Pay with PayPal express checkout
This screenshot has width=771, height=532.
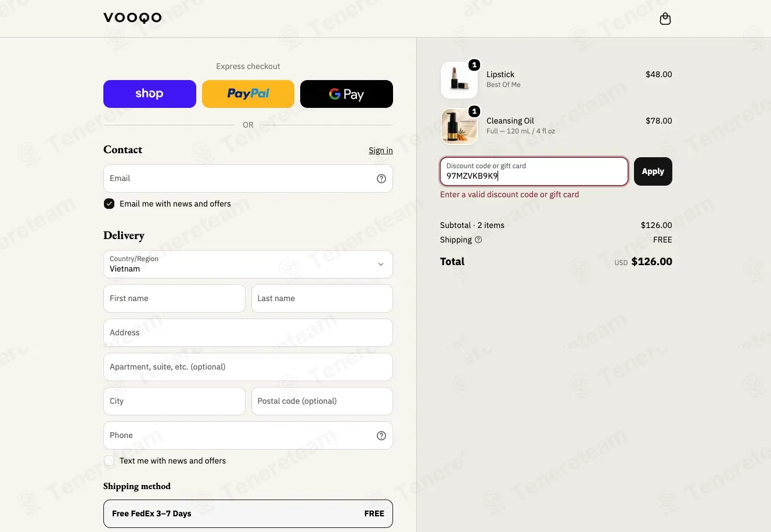point(248,94)
